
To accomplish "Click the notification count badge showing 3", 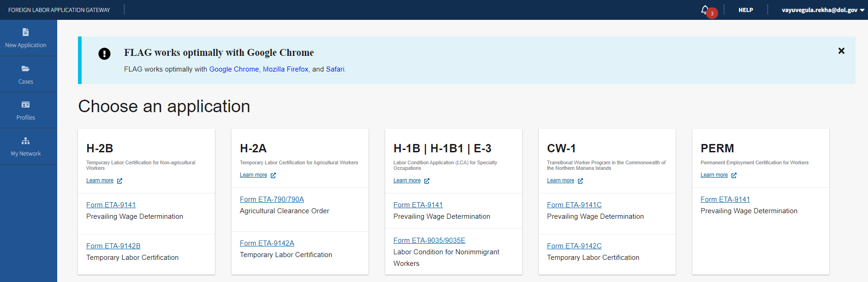I will pyautogui.click(x=712, y=13).
